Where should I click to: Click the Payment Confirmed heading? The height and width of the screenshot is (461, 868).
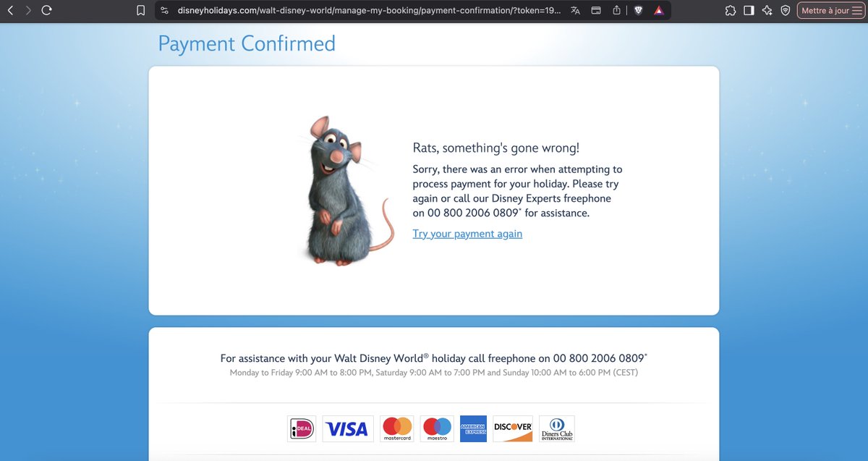tap(247, 43)
